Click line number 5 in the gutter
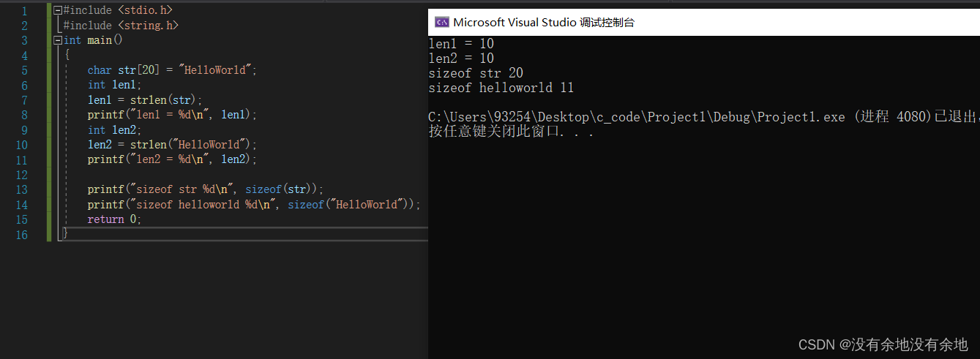The width and height of the screenshot is (980, 359). pyautogui.click(x=25, y=70)
